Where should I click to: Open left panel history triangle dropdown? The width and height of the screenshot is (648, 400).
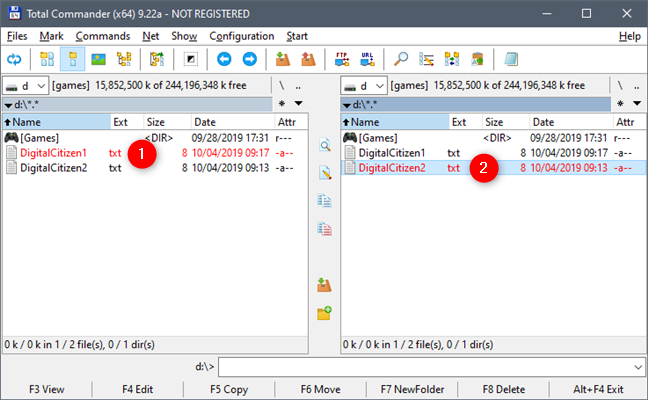(298, 104)
